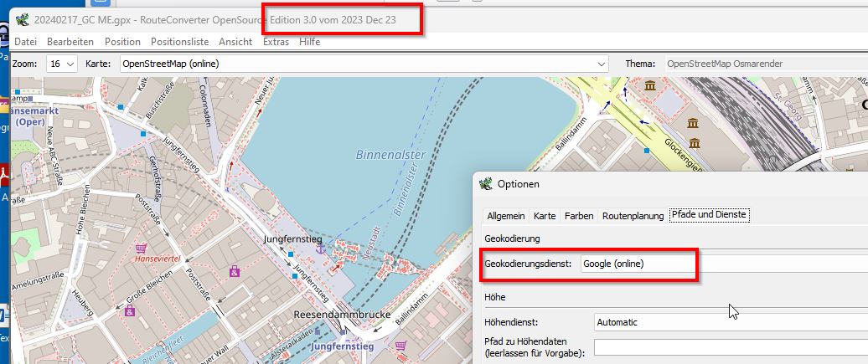Click the shopping cart icon above Hanseviertel

141,249
